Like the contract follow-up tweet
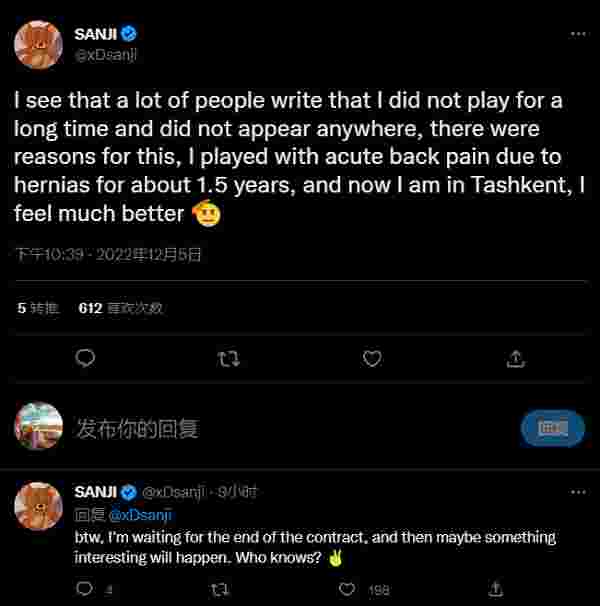Screen dimensions: 600x606 coord(347,590)
